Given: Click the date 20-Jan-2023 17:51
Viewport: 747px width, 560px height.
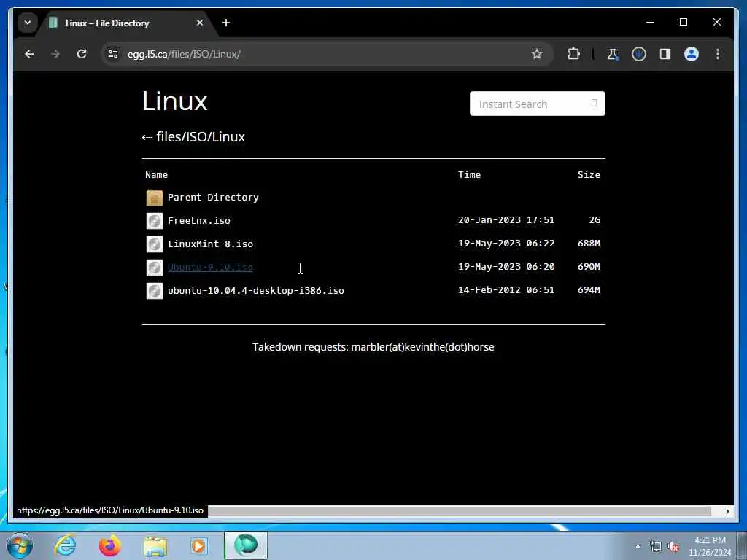Looking at the screenshot, I should point(506,220).
